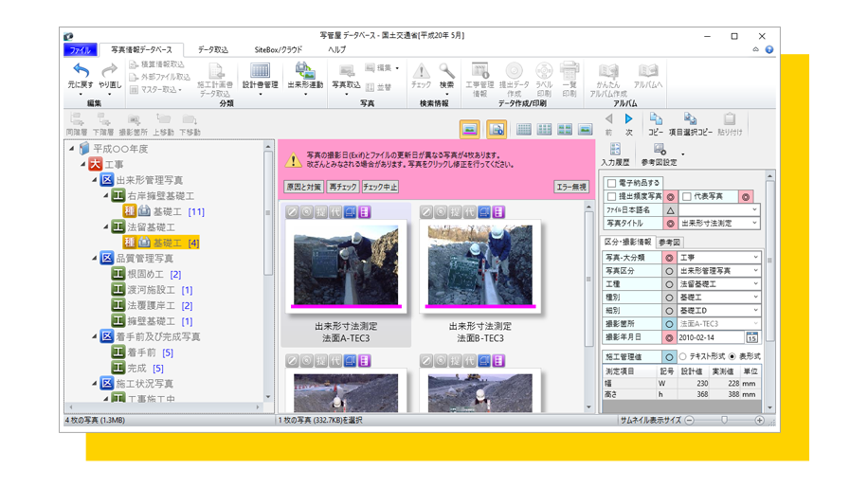868x488 pixels.
Task: Check the 電子納品する checkbox
Action: click(x=612, y=183)
